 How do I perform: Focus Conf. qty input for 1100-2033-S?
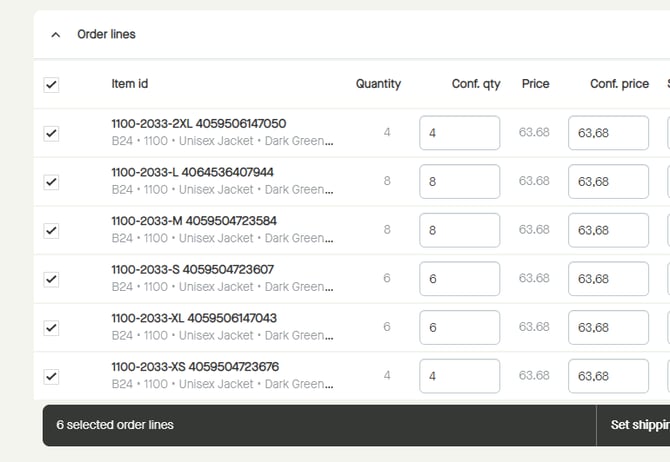[x=459, y=279]
